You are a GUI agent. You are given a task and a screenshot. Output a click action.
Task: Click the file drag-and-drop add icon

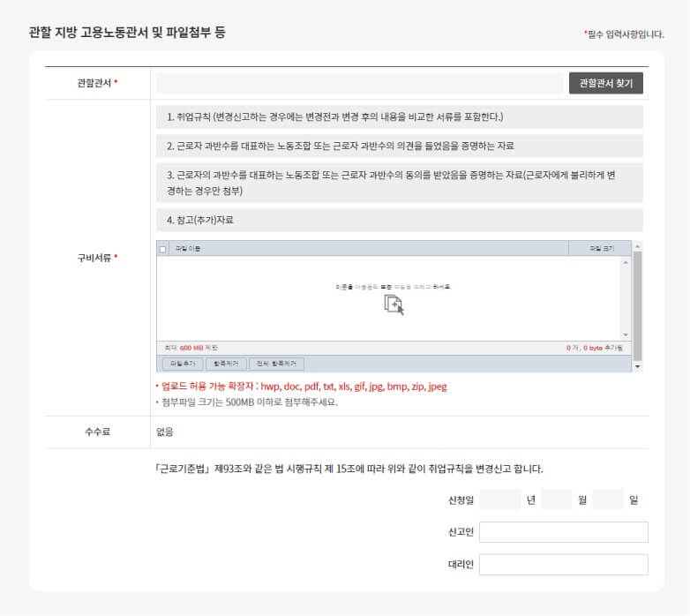[x=394, y=304]
